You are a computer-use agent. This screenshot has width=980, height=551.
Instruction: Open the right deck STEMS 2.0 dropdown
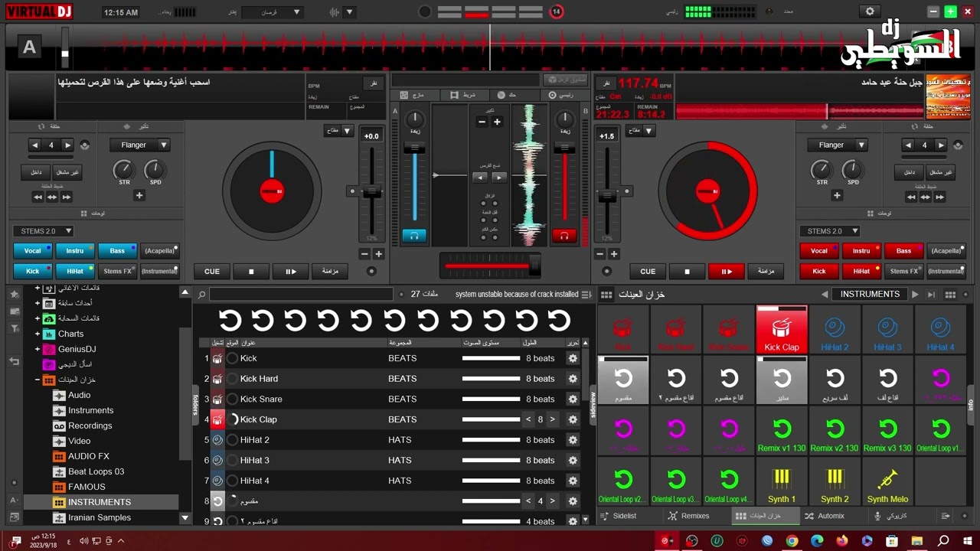(830, 231)
